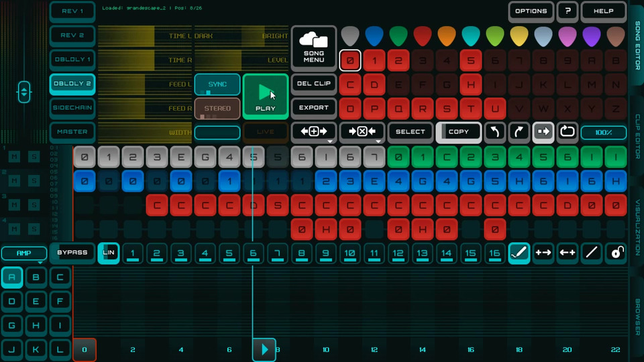
Task: Select the blue guitar pick
Action: pos(374,36)
